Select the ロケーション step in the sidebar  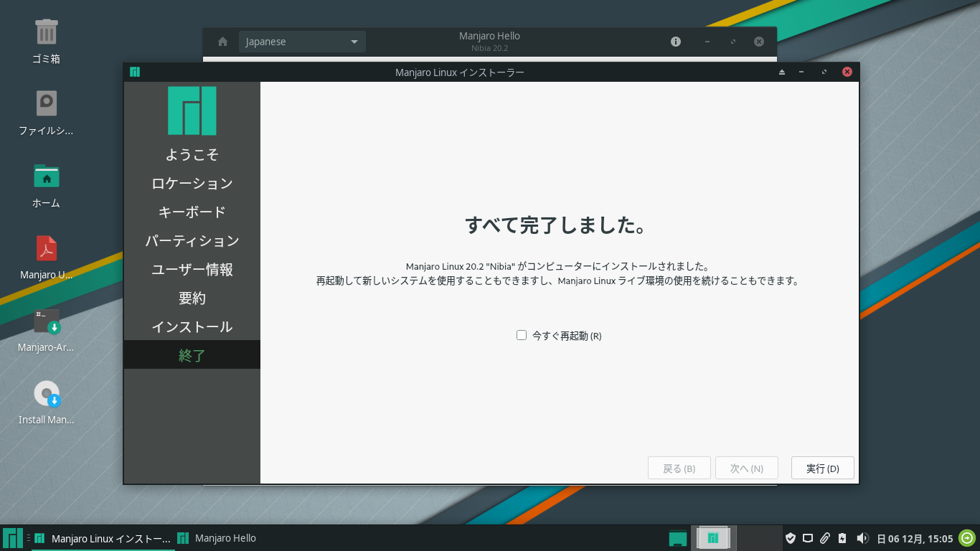pyautogui.click(x=192, y=183)
